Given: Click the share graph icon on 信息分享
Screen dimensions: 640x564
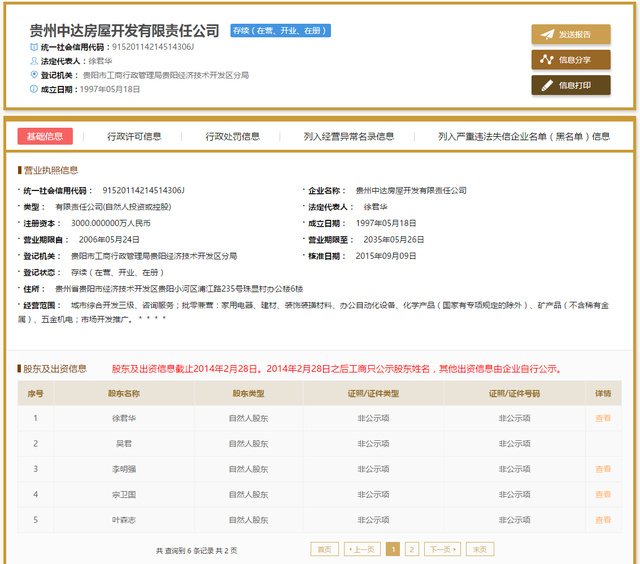Looking at the screenshot, I should [547, 60].
